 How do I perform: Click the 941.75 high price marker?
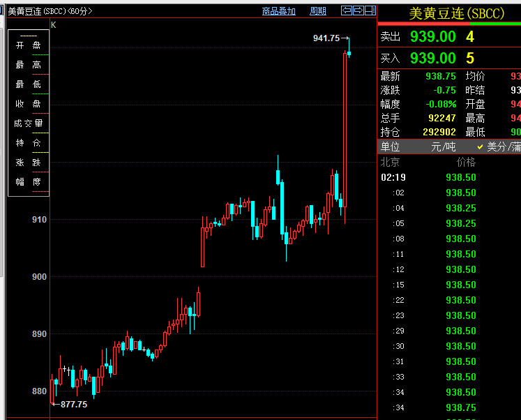click(326, 38)
